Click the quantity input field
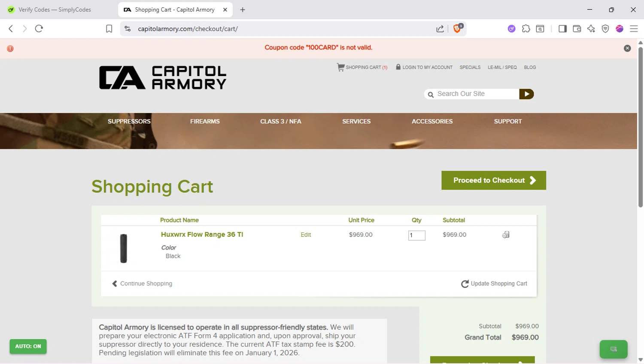The width and height of the screenshot is (644, 364). (x=416, y=236)
